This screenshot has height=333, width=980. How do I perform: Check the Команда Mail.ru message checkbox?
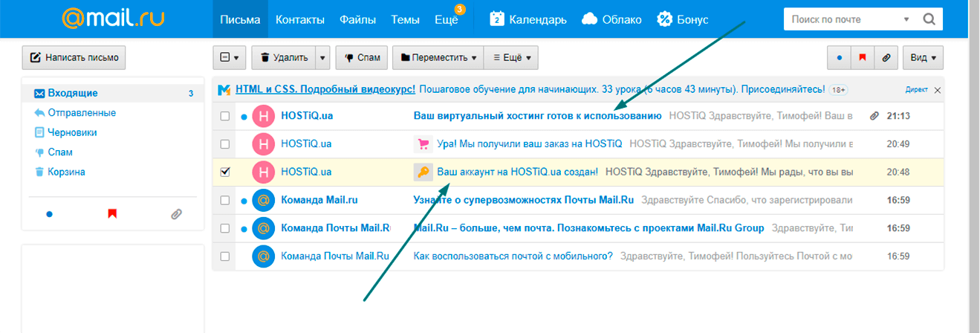pos(225,200)
